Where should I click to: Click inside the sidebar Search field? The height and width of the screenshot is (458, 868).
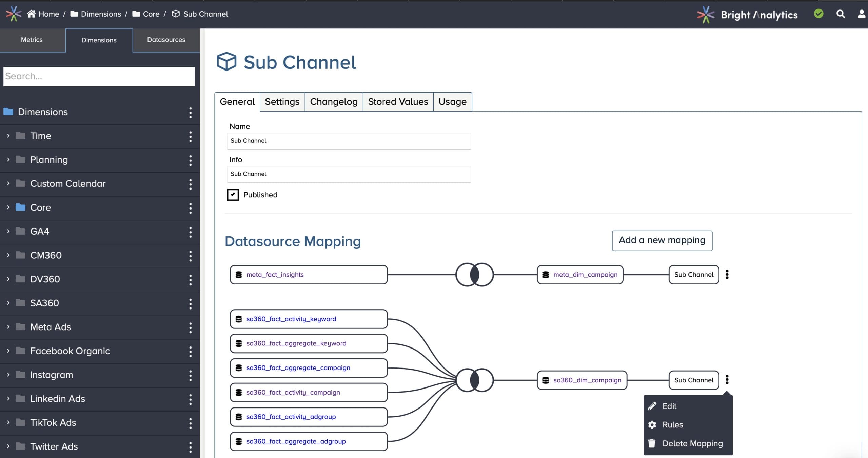(99, 76)
